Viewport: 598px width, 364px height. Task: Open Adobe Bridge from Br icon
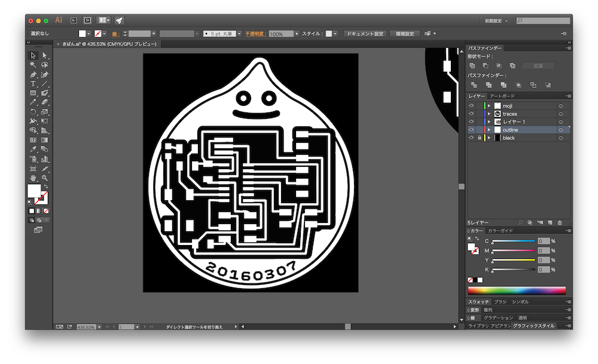point(74,20)
